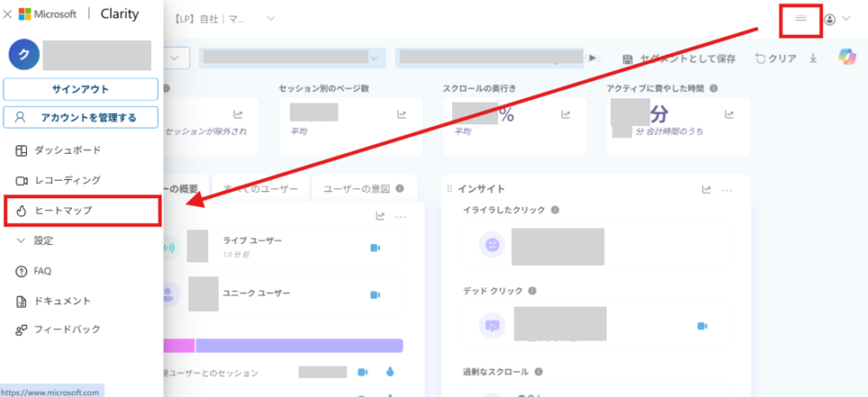Open trend chart for スクロールの奥行き card

click(x=566, y=115)
